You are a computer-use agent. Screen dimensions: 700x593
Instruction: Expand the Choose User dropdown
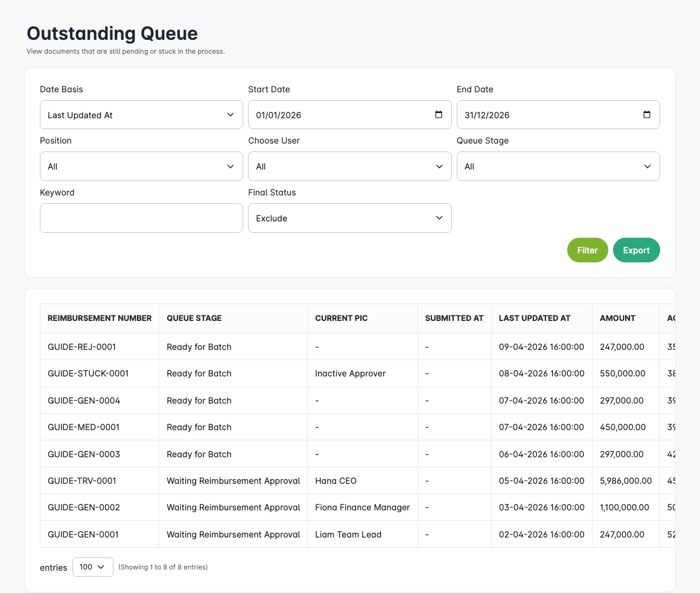point(349,166)
